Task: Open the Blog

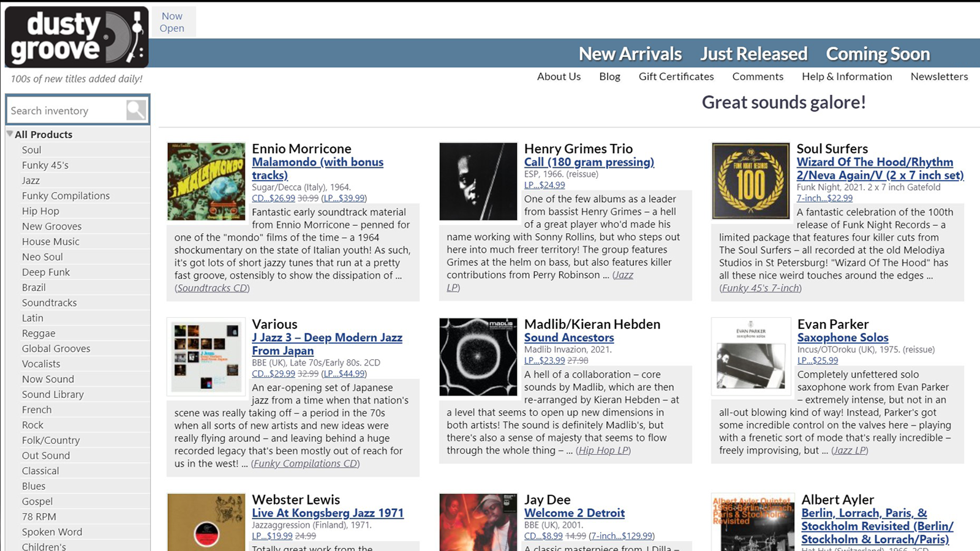Action: click(609, 77)
